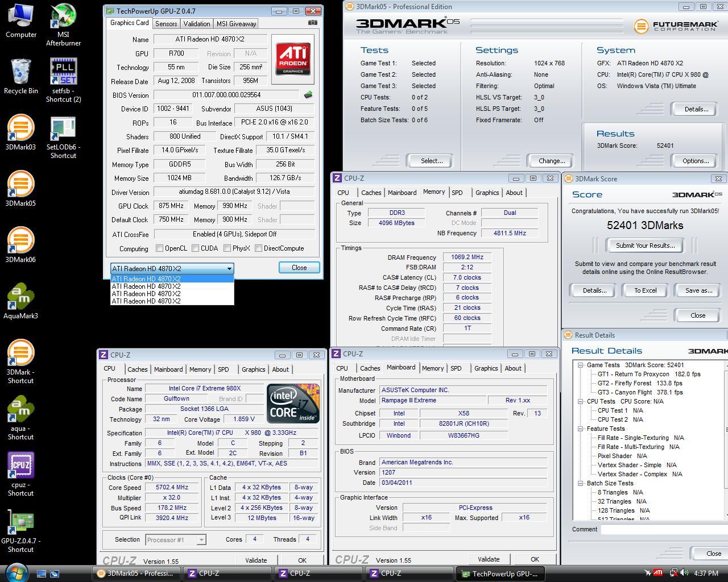Switch to the Sensors tab in GPU-Z
The image size is (728, 582).
166,24
